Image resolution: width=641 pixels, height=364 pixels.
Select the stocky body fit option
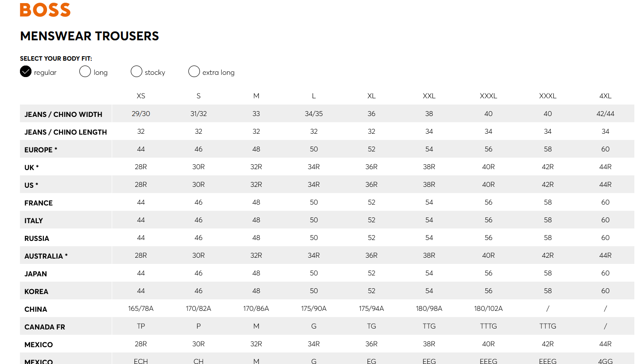tap(137, 71)
